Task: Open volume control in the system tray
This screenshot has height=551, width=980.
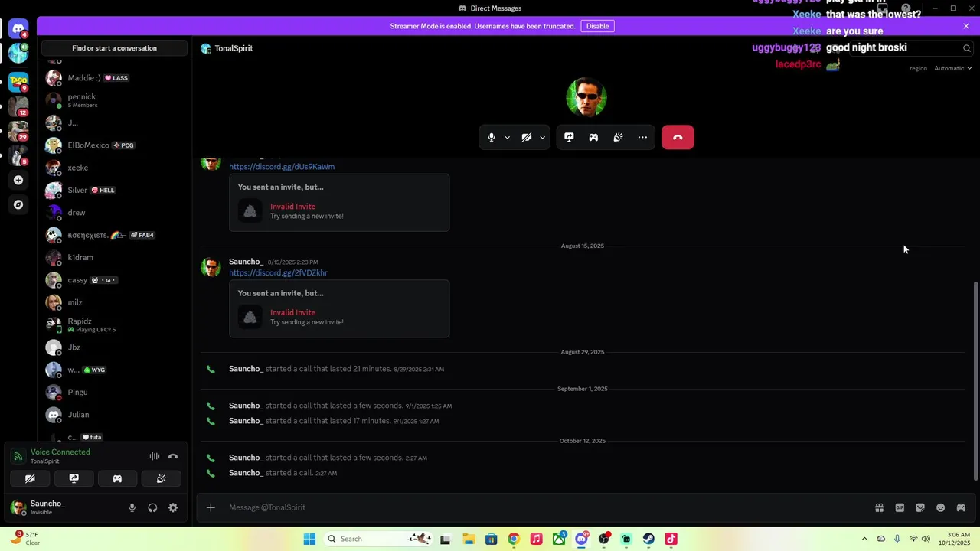Action: [x=926, y=539]
